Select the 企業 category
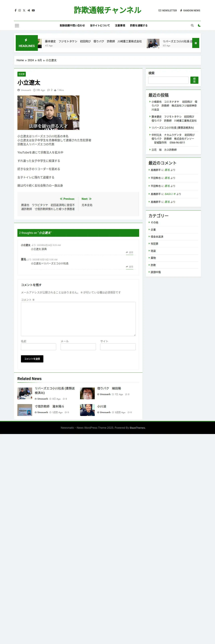Image resolution: width=215 pixels, height=644 pixels. coord(153,230)
